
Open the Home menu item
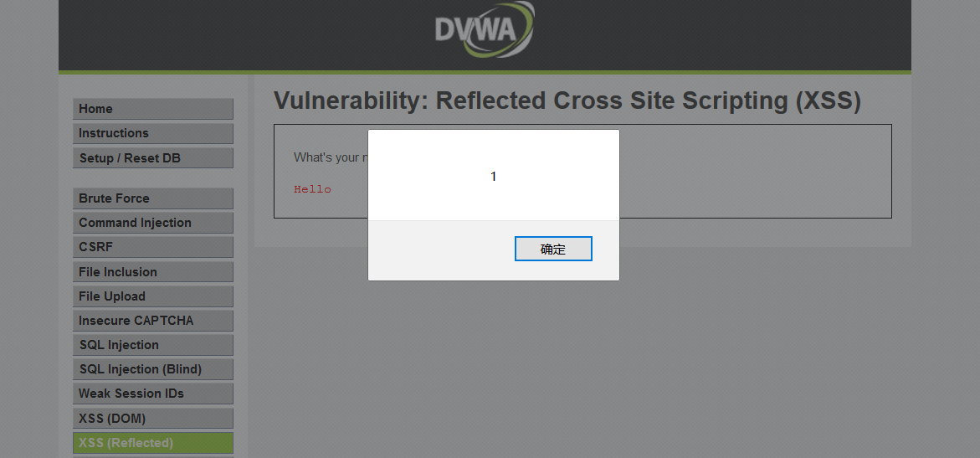[153, 109]
